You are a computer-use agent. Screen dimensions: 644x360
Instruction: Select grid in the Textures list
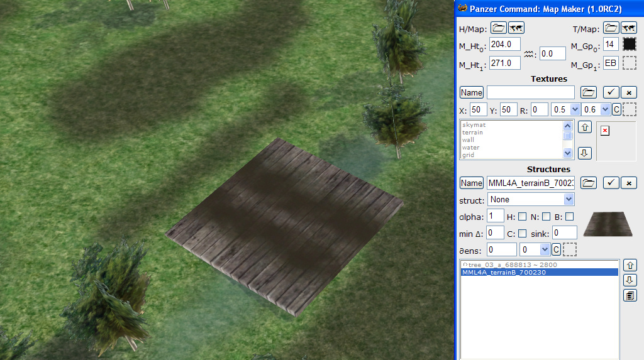coord(468,155)
